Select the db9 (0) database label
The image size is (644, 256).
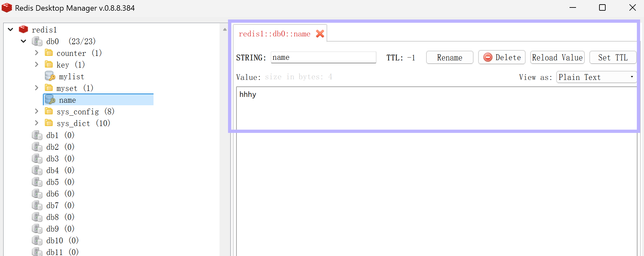60,228
